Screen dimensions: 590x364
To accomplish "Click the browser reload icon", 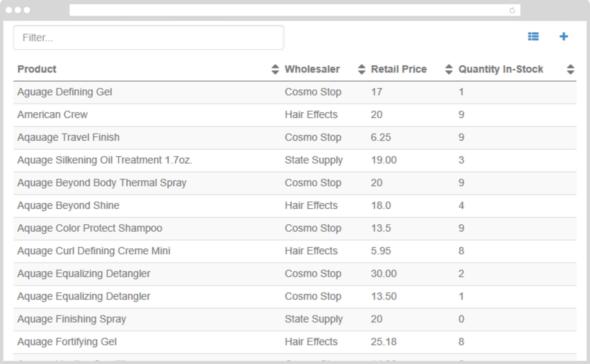I will pyautogui.click(x=512, y=10).
